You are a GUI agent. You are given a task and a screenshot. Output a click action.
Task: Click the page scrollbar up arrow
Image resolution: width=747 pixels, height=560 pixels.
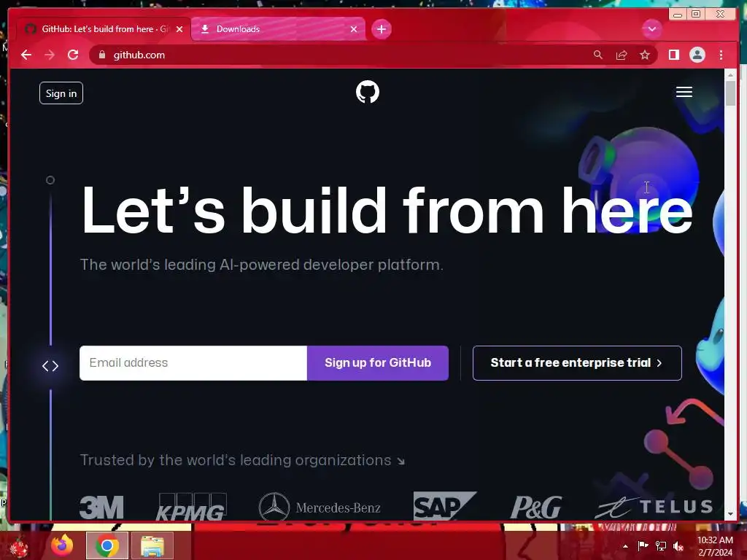(x=730, y=75)
